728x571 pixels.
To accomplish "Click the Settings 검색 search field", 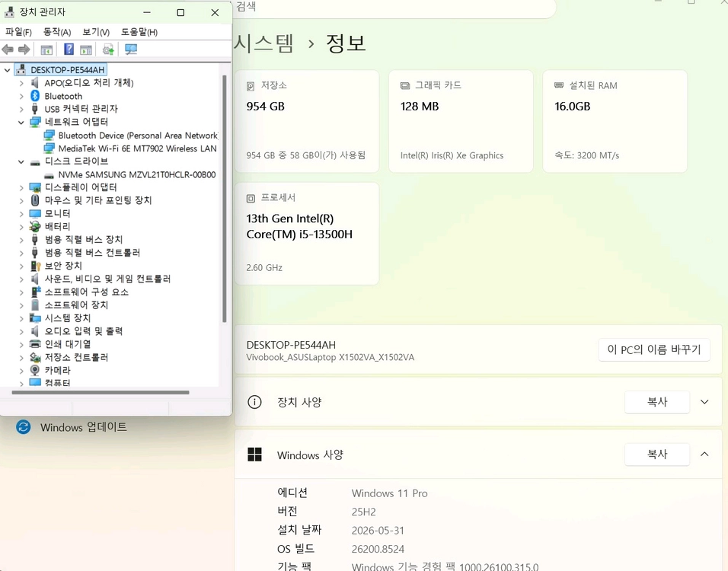I will 394,8.
